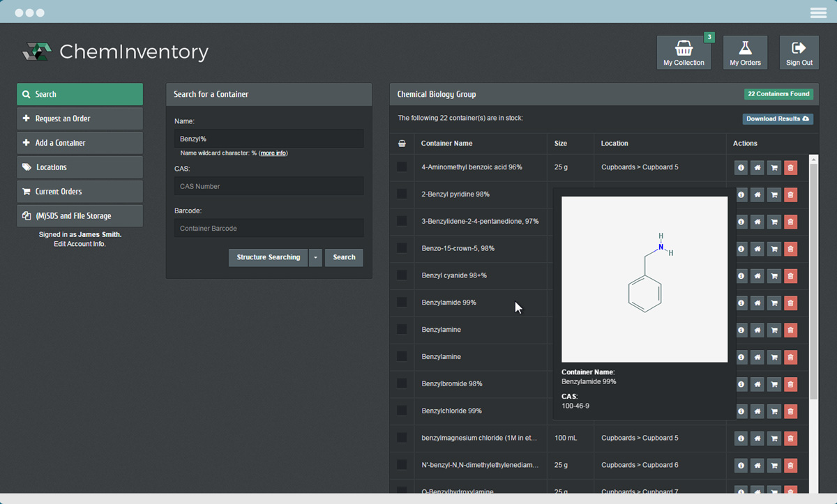The image size is (837, 504).
Task: Click the CAS Number input field
Action: point(269,185)
